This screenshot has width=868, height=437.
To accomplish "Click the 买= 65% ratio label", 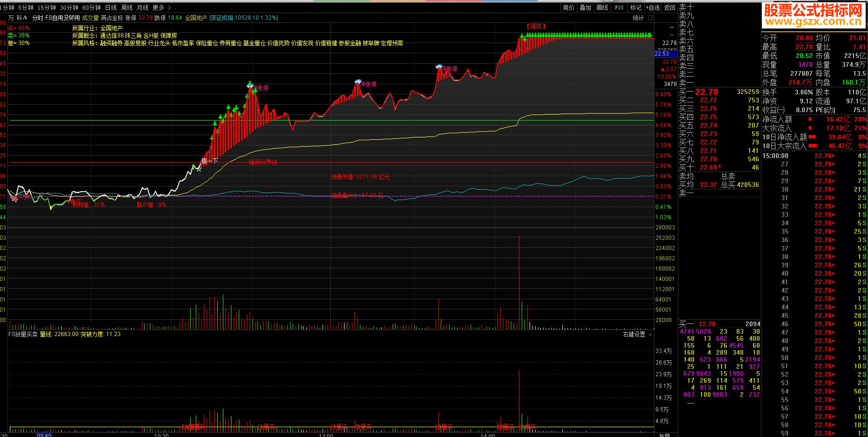I will [19, 28].
